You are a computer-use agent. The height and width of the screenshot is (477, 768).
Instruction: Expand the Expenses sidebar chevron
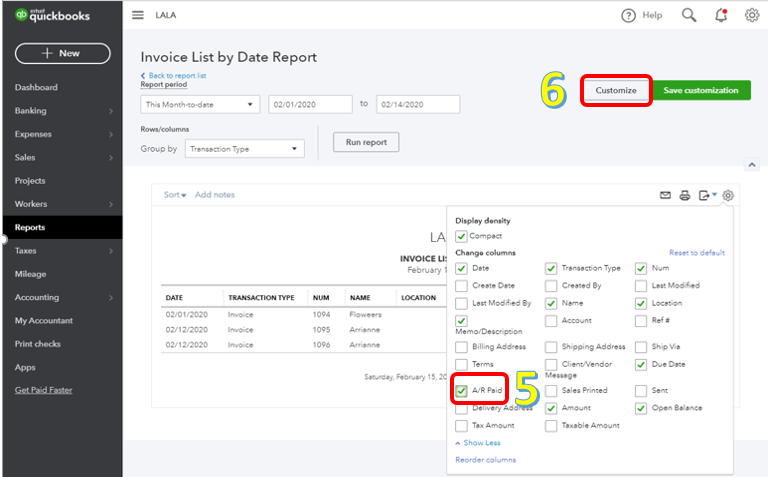tap(111, 134)
